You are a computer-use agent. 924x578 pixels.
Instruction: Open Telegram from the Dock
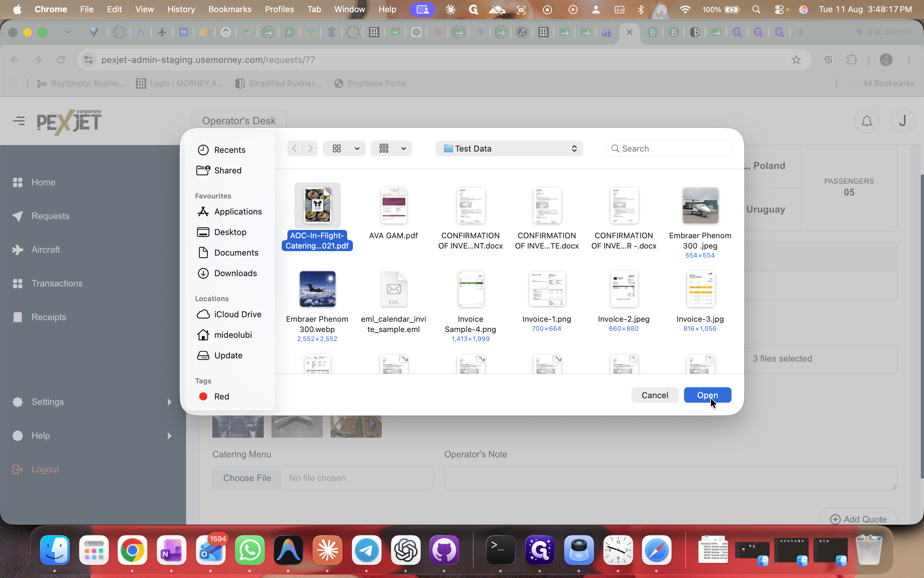(366, 550)
